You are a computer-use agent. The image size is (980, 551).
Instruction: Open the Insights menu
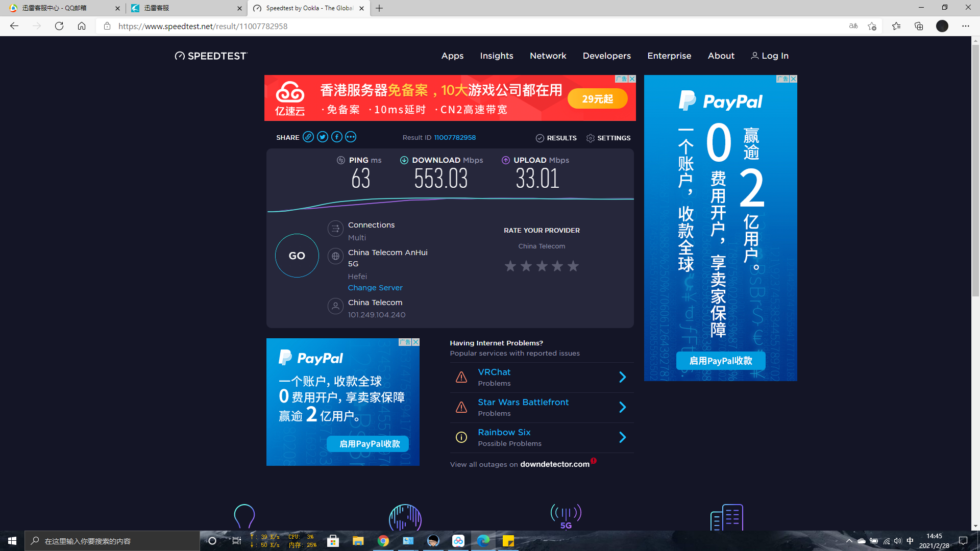[496, 56]
